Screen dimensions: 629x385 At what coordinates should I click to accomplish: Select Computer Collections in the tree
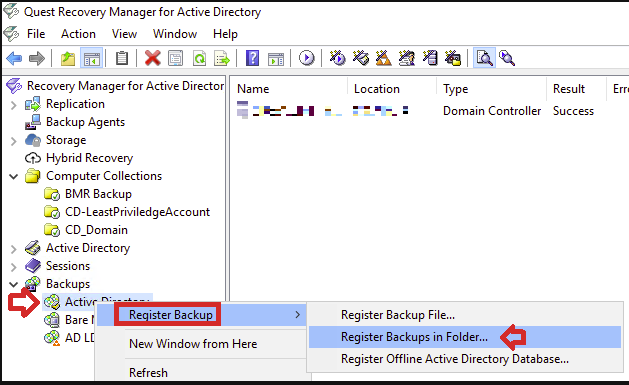point(104,176)
